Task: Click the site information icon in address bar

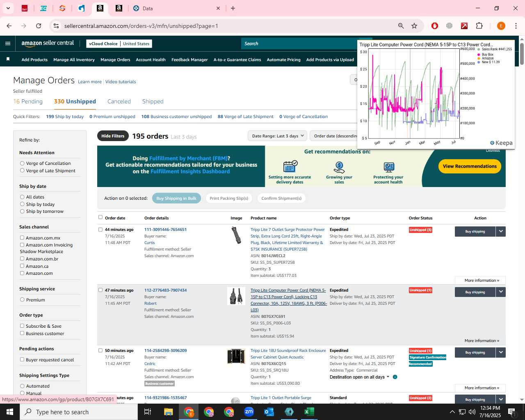Action: pos(56,26)
